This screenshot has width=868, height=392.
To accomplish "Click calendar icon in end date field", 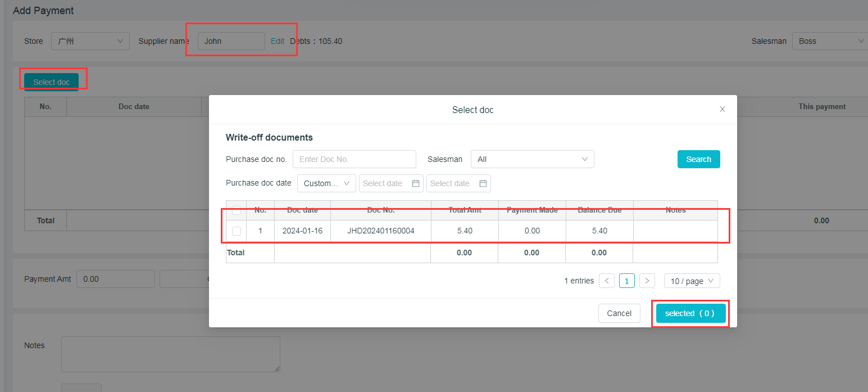I will tap(483, 183).
